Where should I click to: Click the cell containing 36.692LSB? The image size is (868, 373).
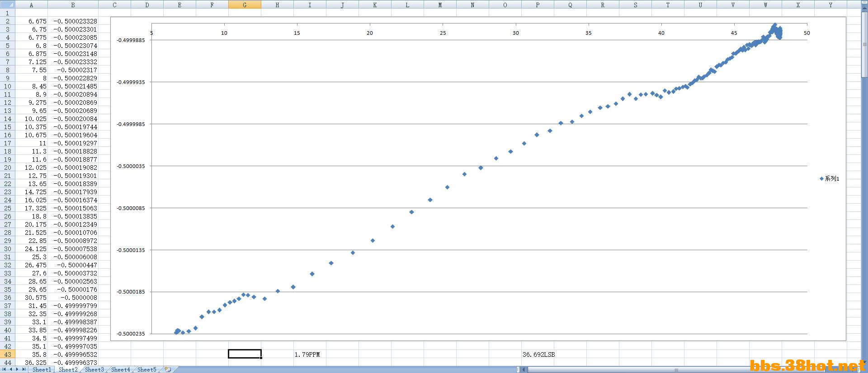(538, 354)
